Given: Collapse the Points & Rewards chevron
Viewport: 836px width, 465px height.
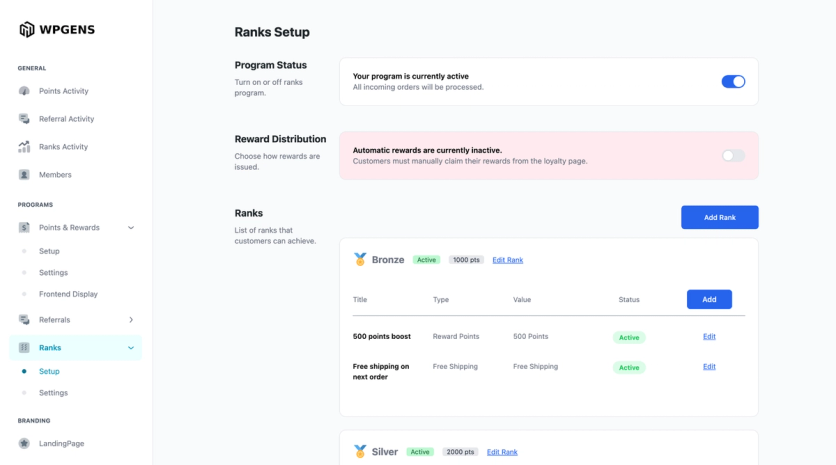Looking at the screenshot, I should pyautogui.click(x=131, y=228).
